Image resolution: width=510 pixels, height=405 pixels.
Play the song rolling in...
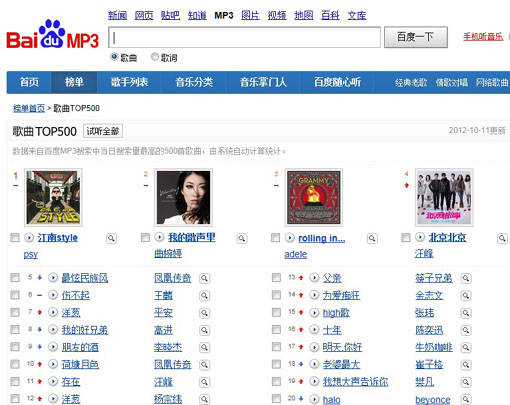[x=290, y=238]
